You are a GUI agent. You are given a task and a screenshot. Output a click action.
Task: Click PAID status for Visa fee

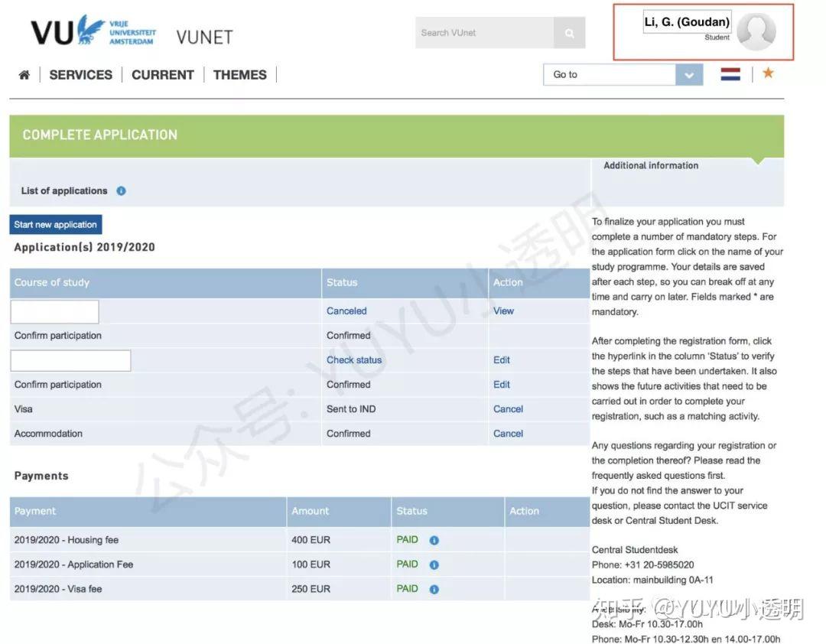(407, 589)
